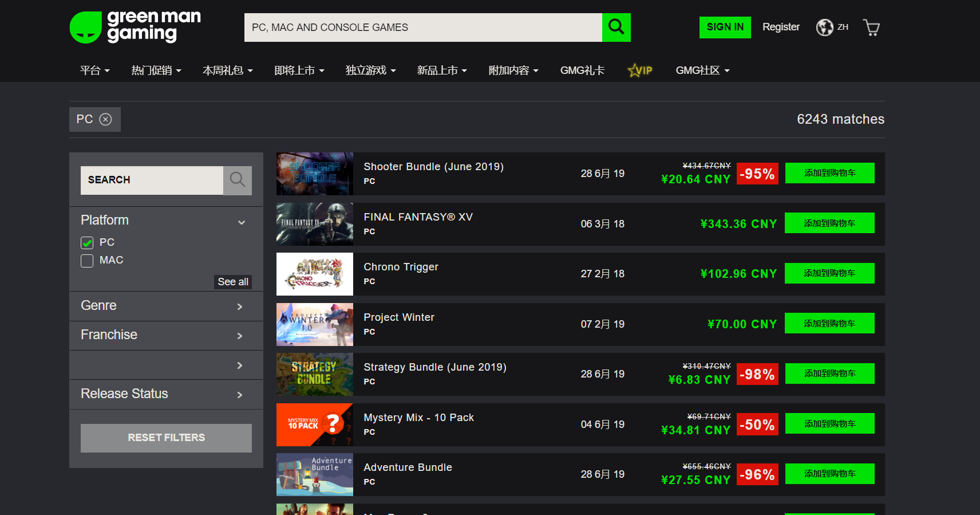Remove the PC filter tag
Image resolution: width=980 pixels, height=515 pixels.
tap(105, 119)
